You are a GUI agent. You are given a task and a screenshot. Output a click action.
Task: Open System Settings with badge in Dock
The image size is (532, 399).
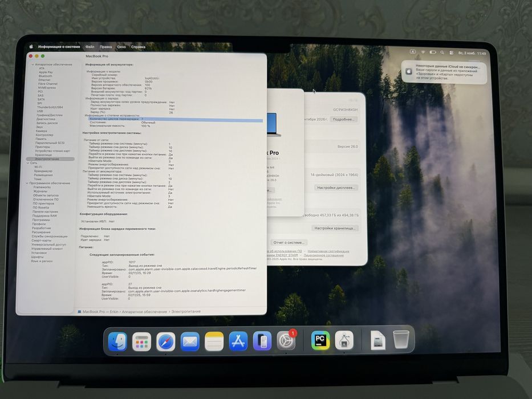coord(286,340)
